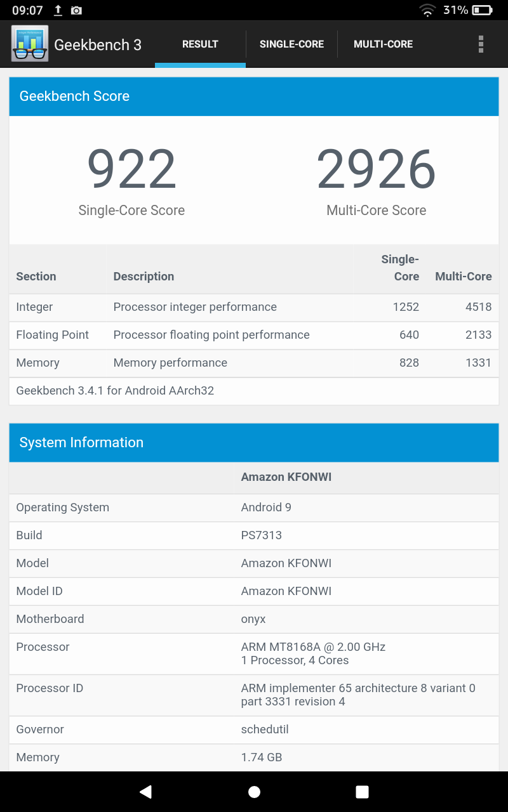Screen dimensions: 508x812
Task: Select the Integer performance row
Action: click(254, 307)
